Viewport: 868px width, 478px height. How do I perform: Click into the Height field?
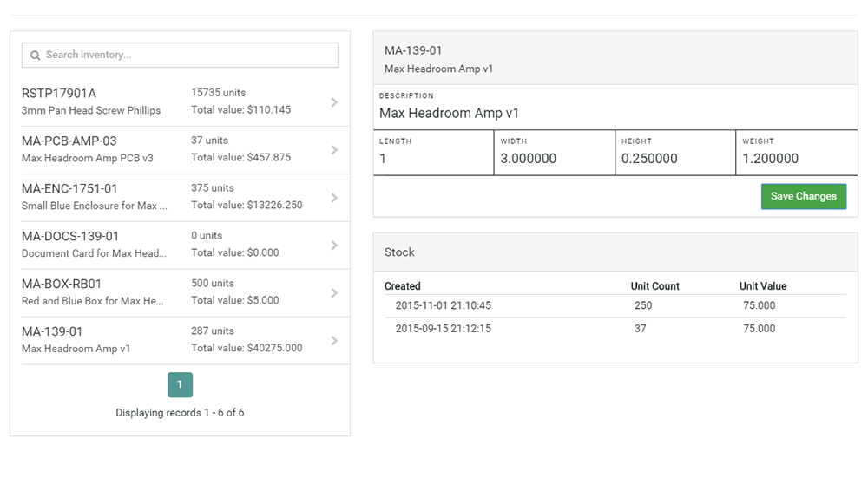click(674, 159)
